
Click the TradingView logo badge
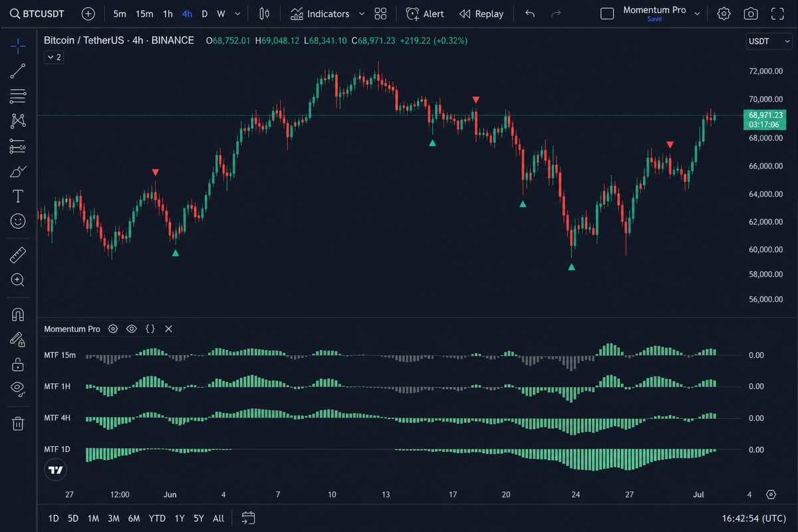[x=57, y=469]
